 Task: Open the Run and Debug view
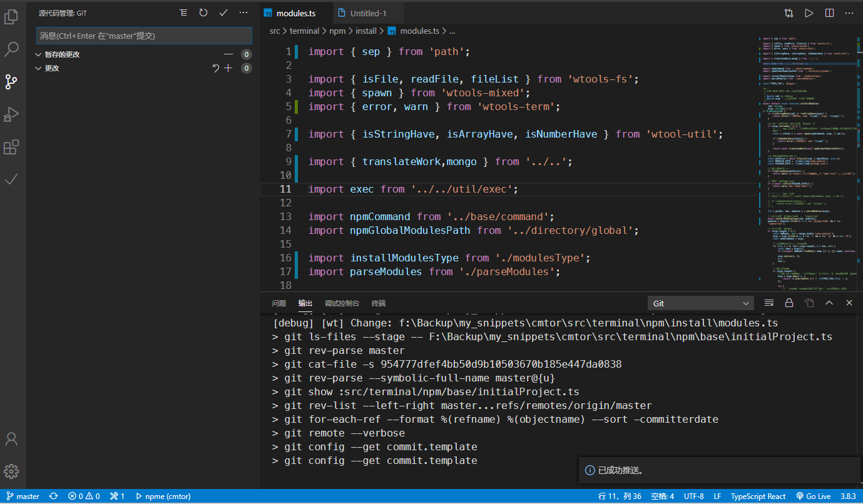click(x=11, y=114)
